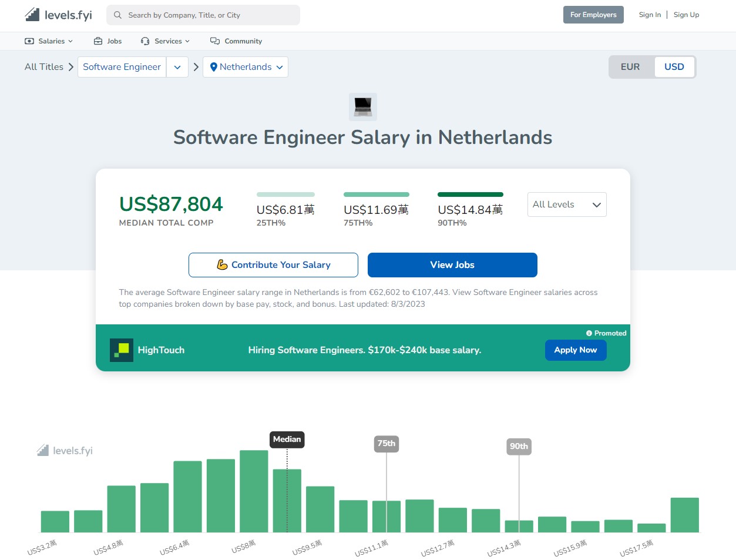Type in the company search field
This screenshot has width=736, height=560.
click(x=209, y=15)
